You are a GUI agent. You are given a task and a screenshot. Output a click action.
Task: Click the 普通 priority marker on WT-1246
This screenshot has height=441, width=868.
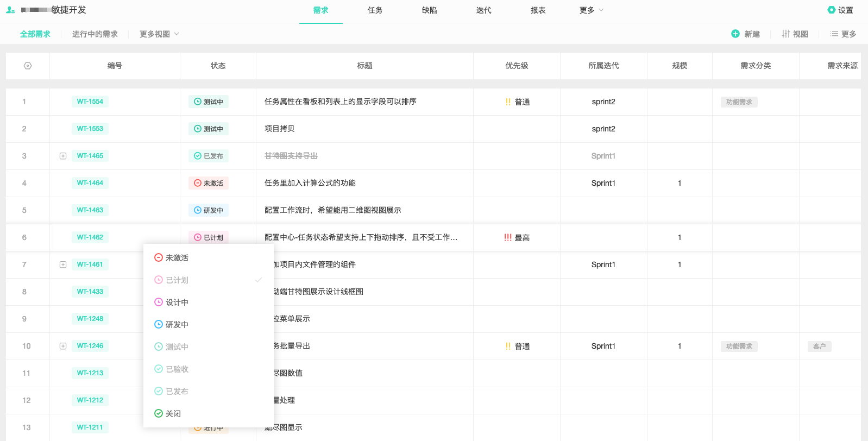(x=517, y=346)
